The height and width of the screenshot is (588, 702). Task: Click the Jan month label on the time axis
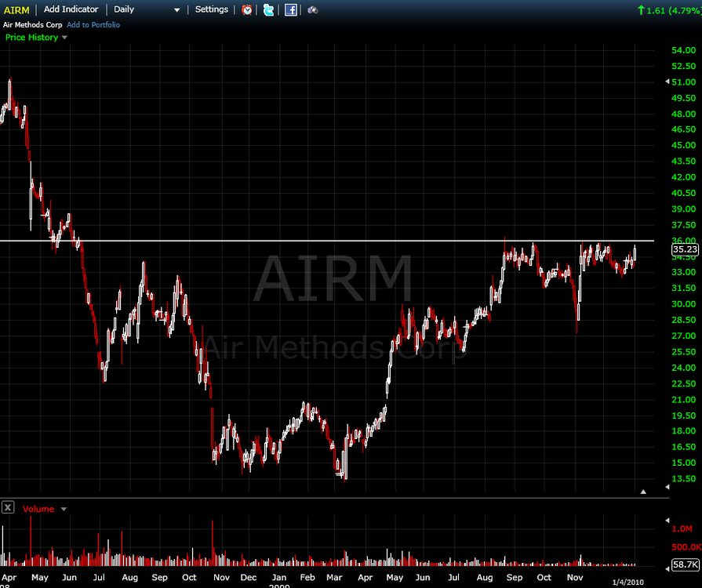point(279,577)
